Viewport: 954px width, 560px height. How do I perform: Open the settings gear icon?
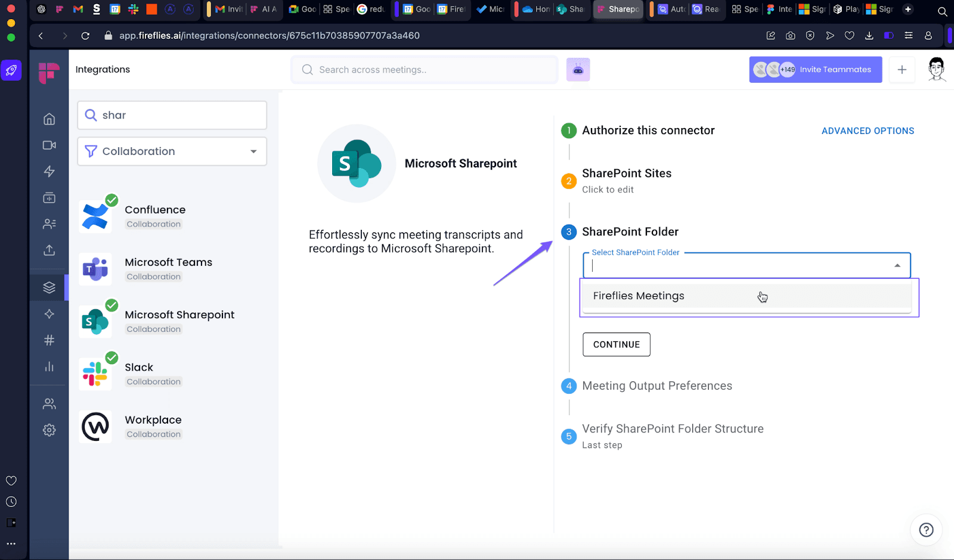click(x=49, y=430)
